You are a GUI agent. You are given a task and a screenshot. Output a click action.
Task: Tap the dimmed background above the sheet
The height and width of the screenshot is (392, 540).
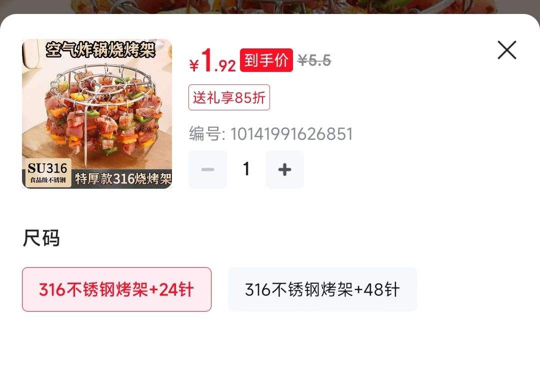pos(270,6)
